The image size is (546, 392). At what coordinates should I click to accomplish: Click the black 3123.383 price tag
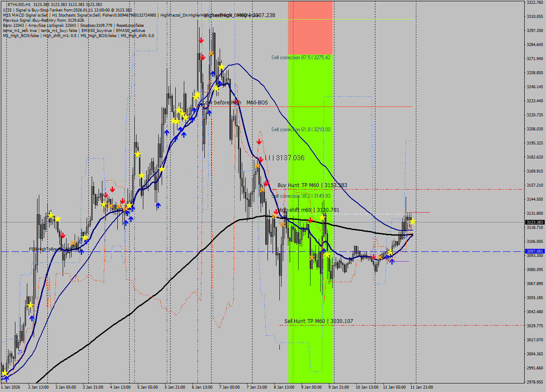pyautogui.click(x=534, y=222)
